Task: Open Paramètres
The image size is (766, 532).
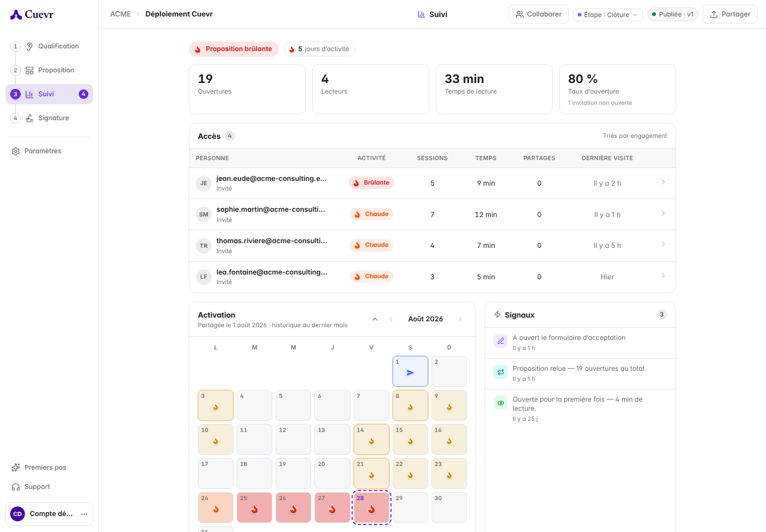Action: 49,151
